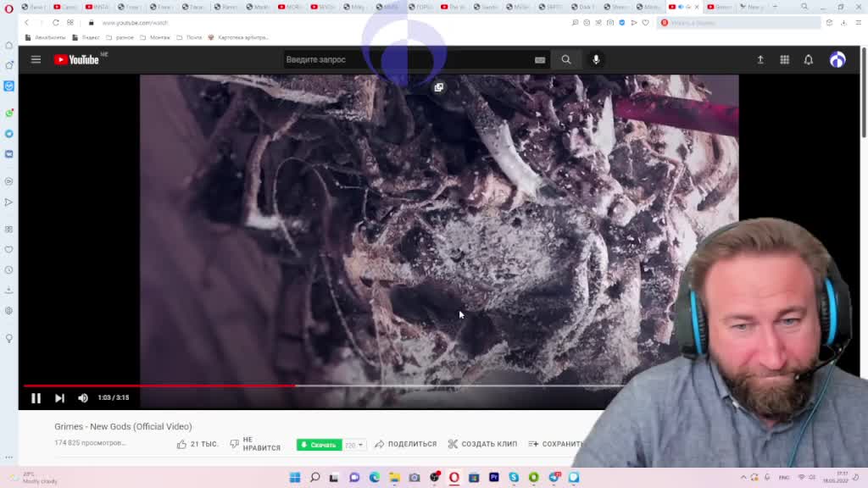
Task: Click 'ПОДЕЛИТЬСЯ' share button
Action: pos(406,444)
